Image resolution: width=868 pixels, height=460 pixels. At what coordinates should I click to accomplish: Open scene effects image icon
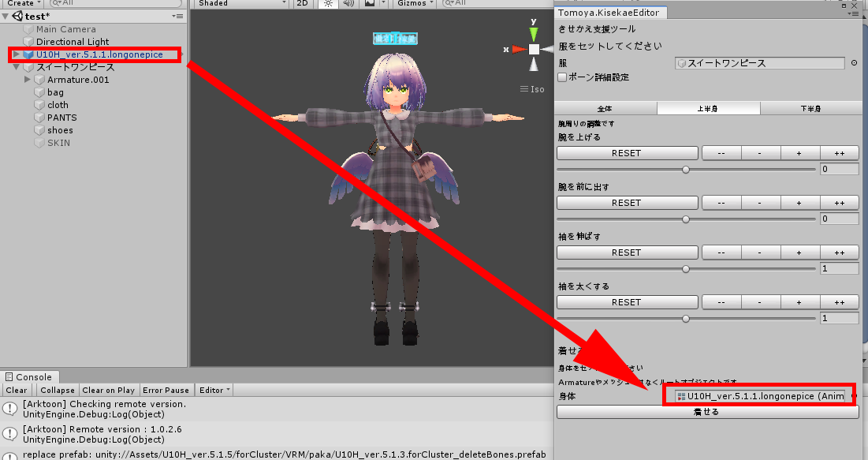[370, 3]
